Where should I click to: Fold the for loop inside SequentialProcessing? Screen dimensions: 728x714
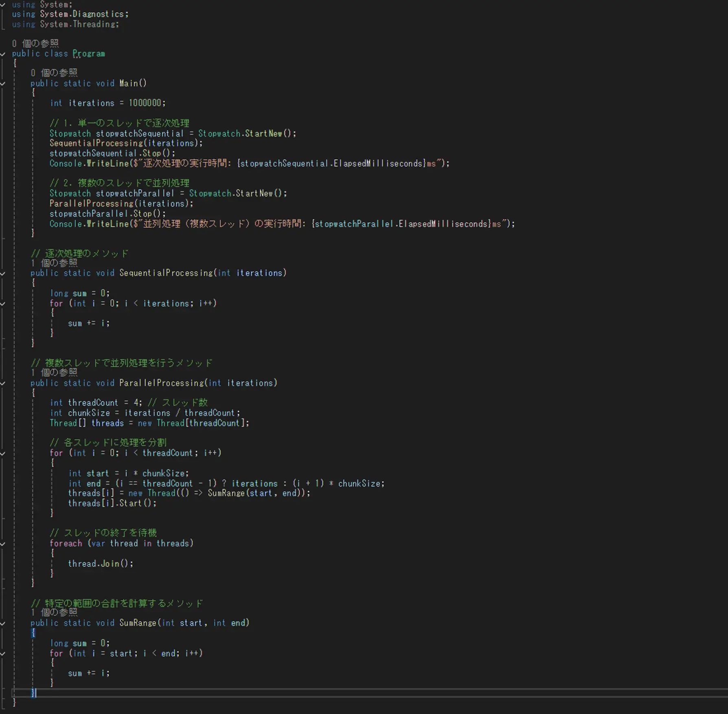(x=3, y=304)
